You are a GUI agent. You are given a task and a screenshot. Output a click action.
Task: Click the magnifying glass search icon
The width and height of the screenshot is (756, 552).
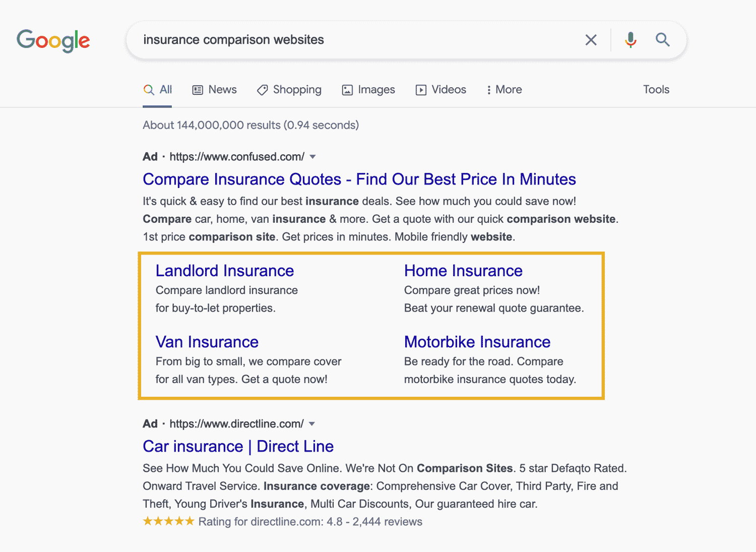(662, 39)
